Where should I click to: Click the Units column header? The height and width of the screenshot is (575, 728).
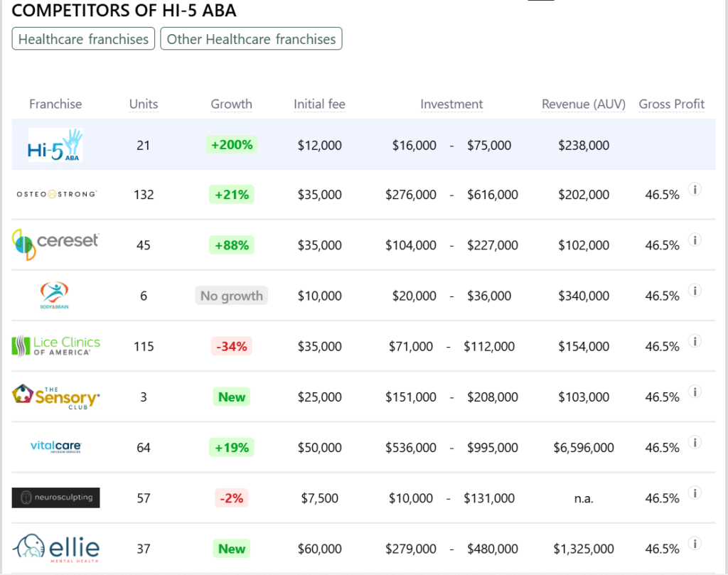(144, 104)
